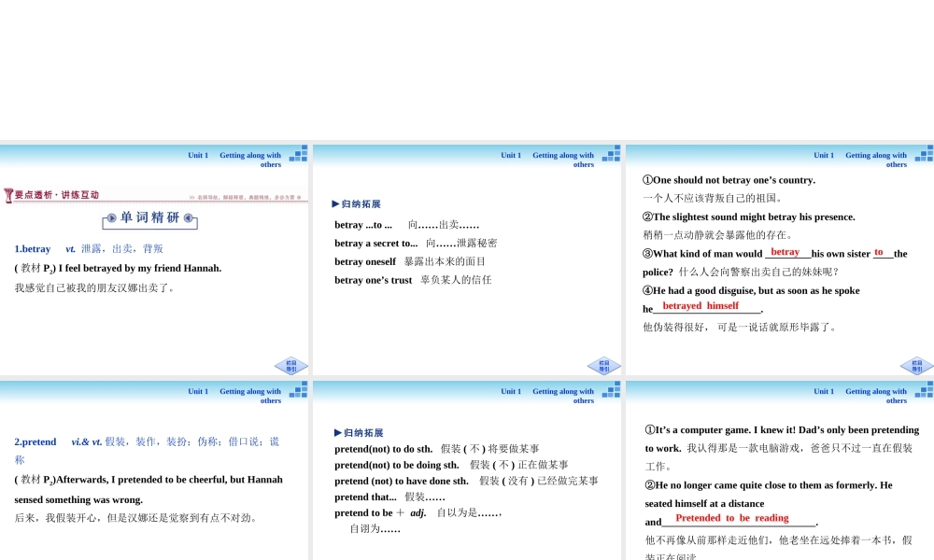
Task: Click the pattern 'pretend that...'
Action: pyautogui.click(x=365, y=497)
